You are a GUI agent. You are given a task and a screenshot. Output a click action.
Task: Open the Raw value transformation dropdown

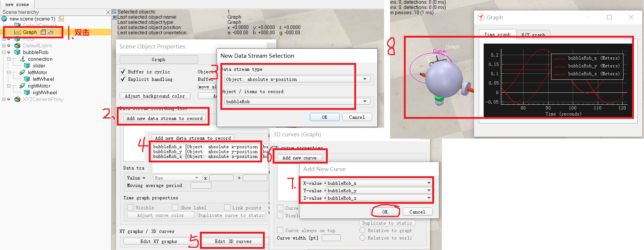(178, 178)
